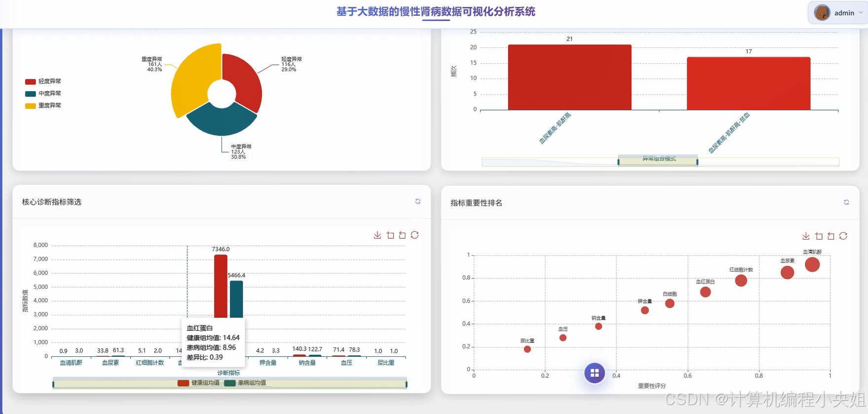The width and height of the screenshot is (868, 414).
Task: Save 指标重要性排名 chart as image
Action: point(806,236)
